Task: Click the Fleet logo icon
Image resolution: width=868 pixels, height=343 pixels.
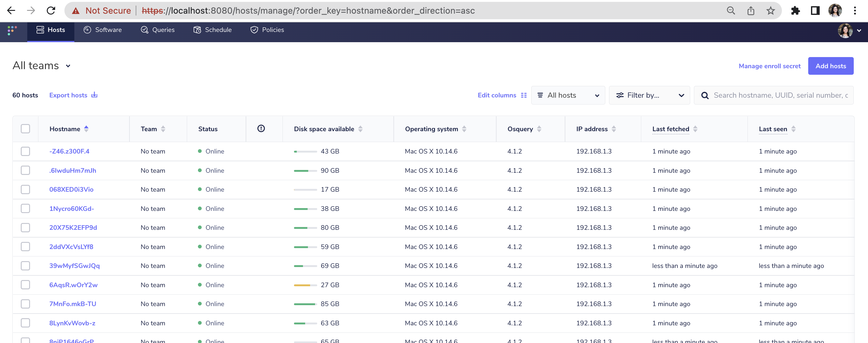Action: coord(12,31)
